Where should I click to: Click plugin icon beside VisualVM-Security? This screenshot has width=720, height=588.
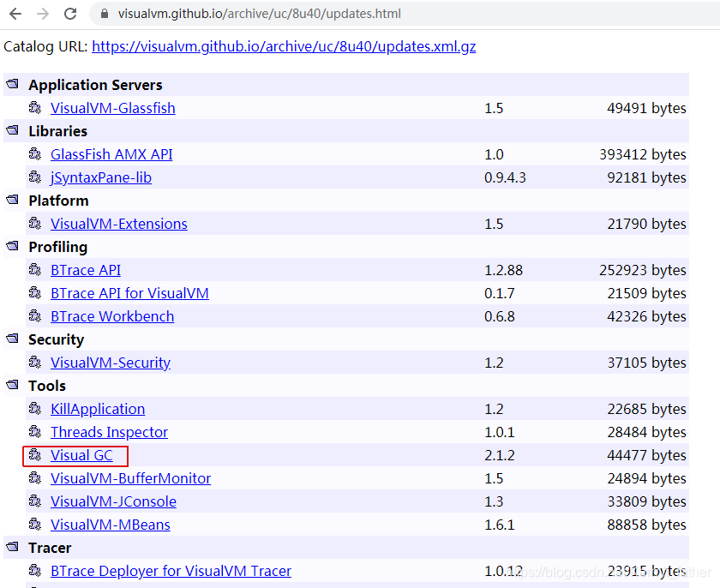35,363
